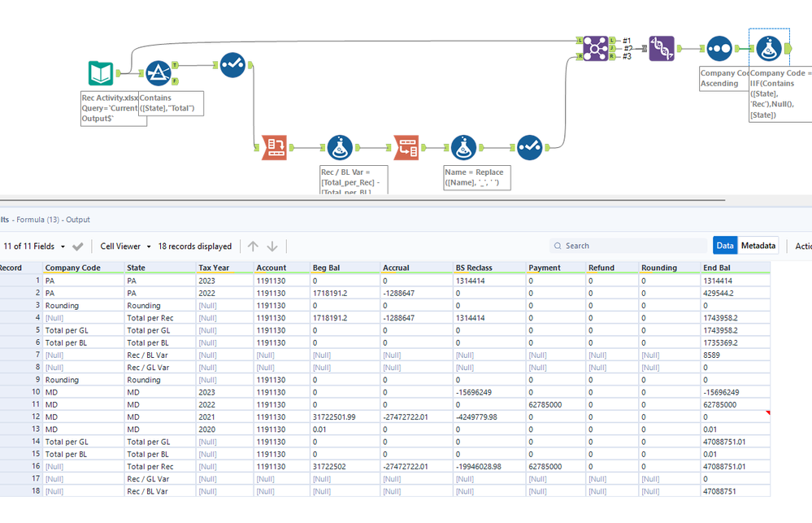The height and width of the screenshot is (523, 812).
Task: Click the Contains([State],"Total") annotation
Action: coord(171,103)
